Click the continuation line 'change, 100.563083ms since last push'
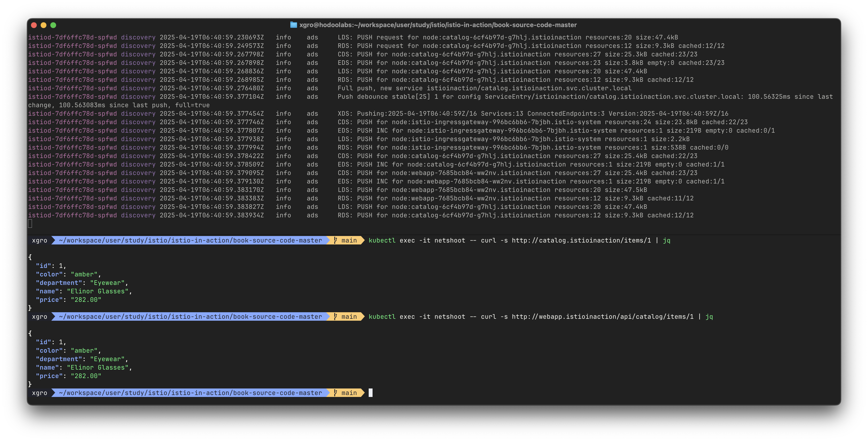The width and height of the screenshot is (868, 441). [x=119, y=105]
